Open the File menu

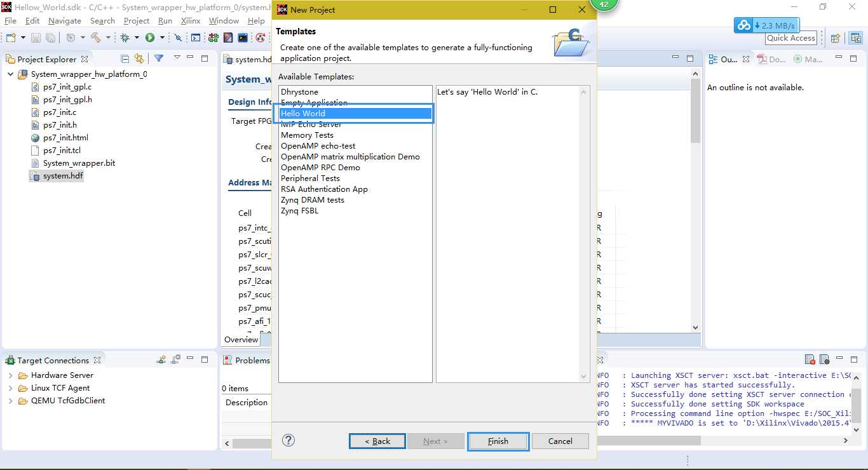click(10, 21)
